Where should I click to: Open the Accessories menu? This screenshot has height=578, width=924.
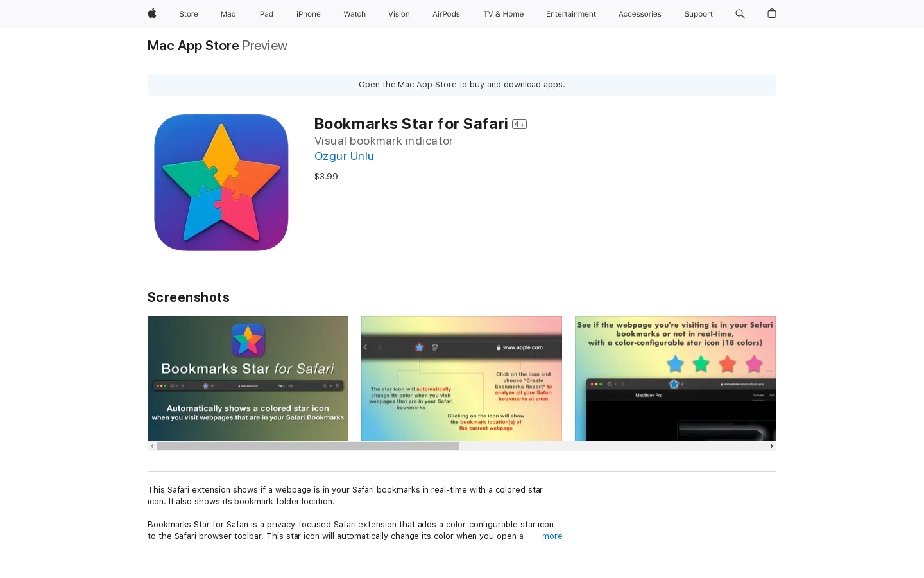640,14
